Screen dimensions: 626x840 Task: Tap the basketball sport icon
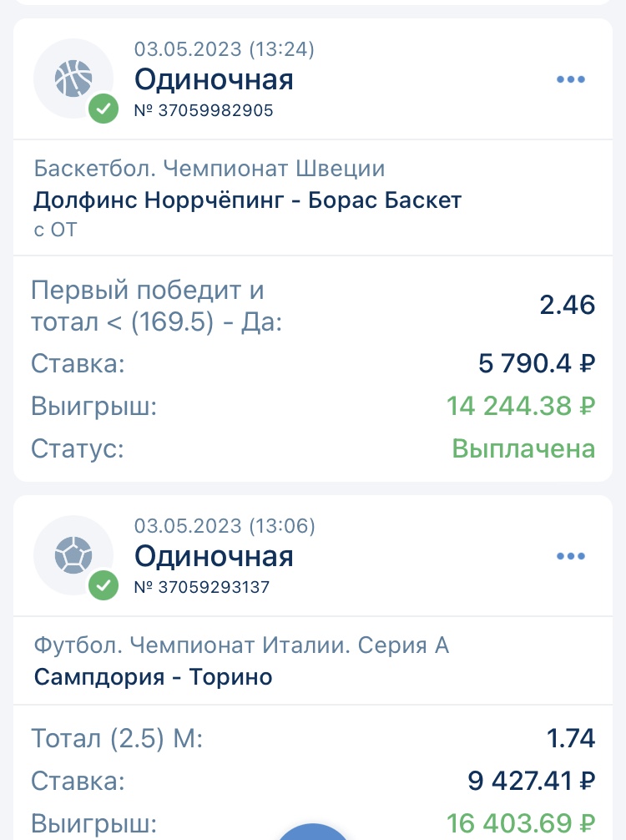tap(73, 78)
